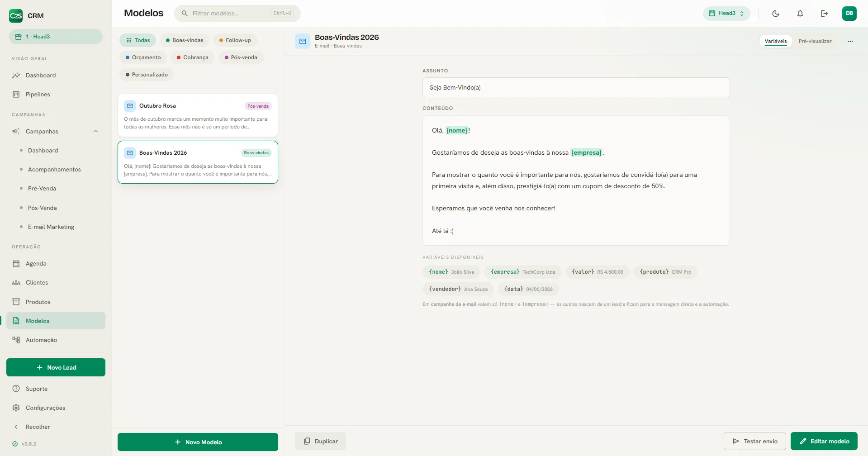Switch to the Variáveis tab

coord(775,41)
